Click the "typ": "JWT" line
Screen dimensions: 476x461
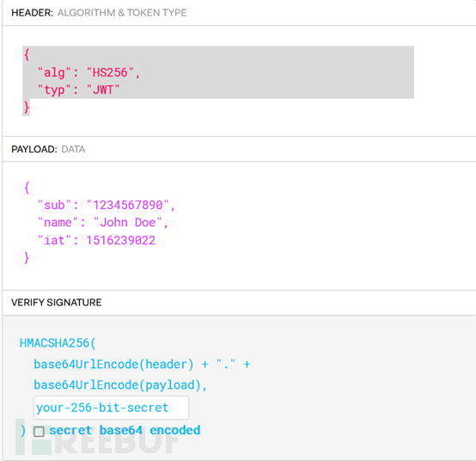click(79, 90)
